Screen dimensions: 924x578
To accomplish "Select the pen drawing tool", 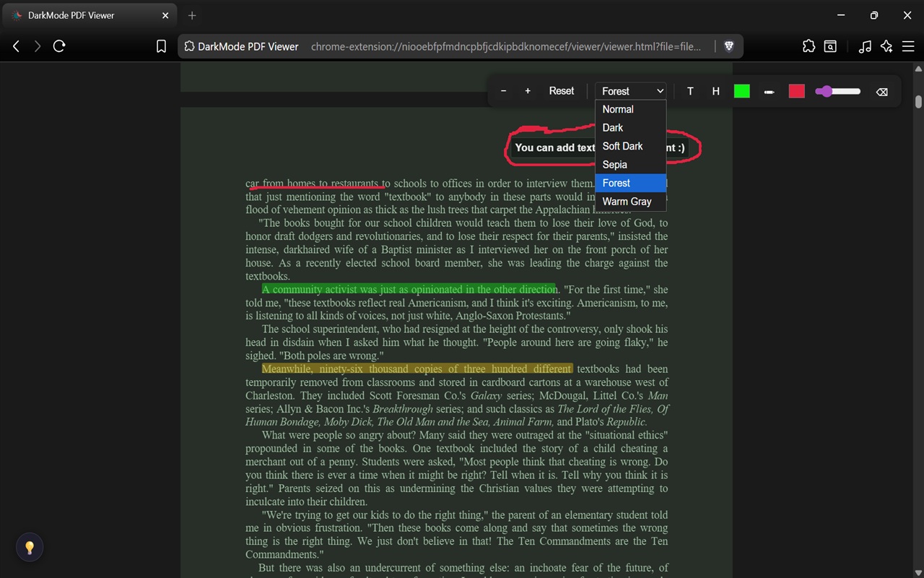I will 769,92.
